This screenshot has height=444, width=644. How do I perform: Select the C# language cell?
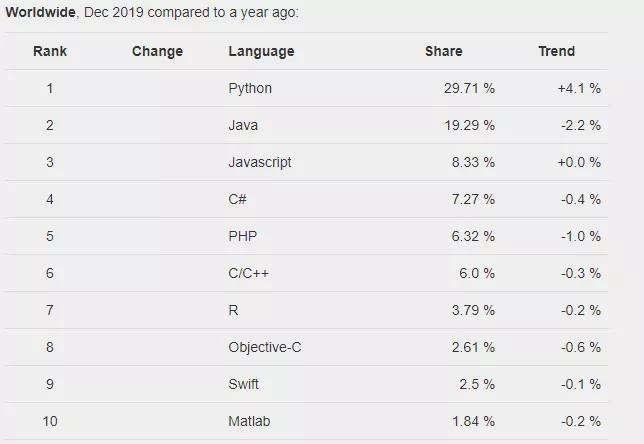pyautogui.click(x=238, y=199)
